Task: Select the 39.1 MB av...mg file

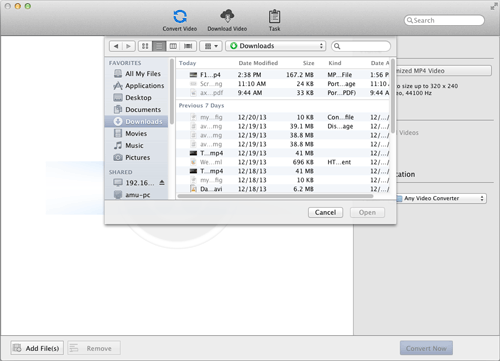Action: (283, 126)
